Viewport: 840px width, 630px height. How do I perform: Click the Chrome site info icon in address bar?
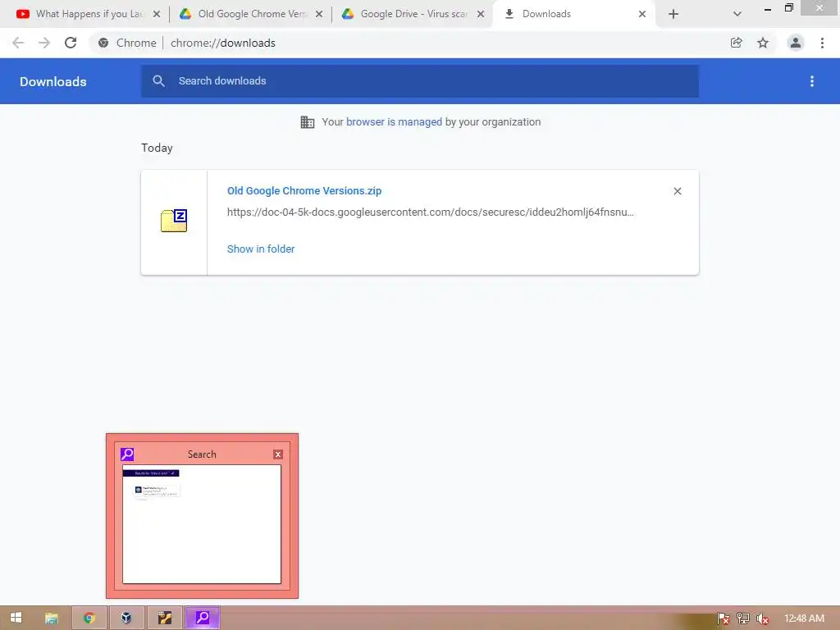103,43
